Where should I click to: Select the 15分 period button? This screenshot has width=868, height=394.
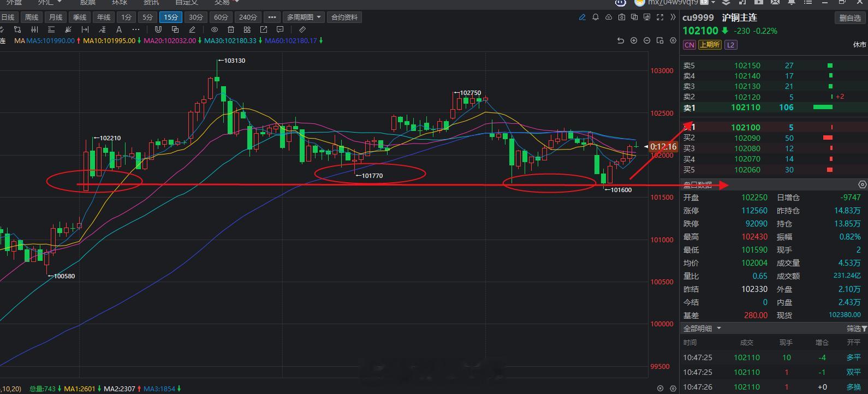click(x=171, y=17)
